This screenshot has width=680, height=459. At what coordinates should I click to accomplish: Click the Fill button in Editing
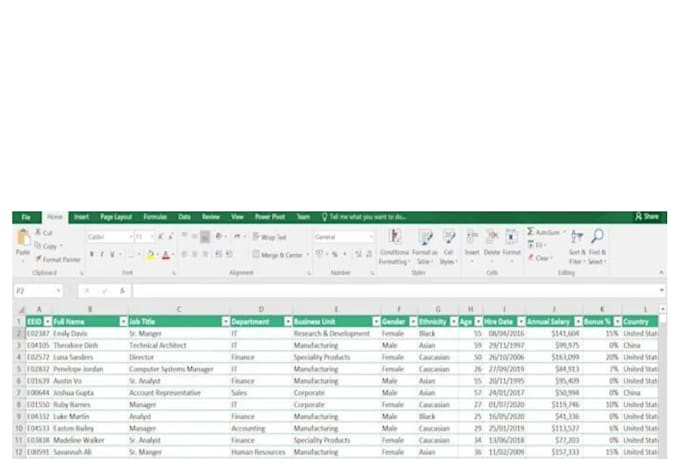pos(536,245)
